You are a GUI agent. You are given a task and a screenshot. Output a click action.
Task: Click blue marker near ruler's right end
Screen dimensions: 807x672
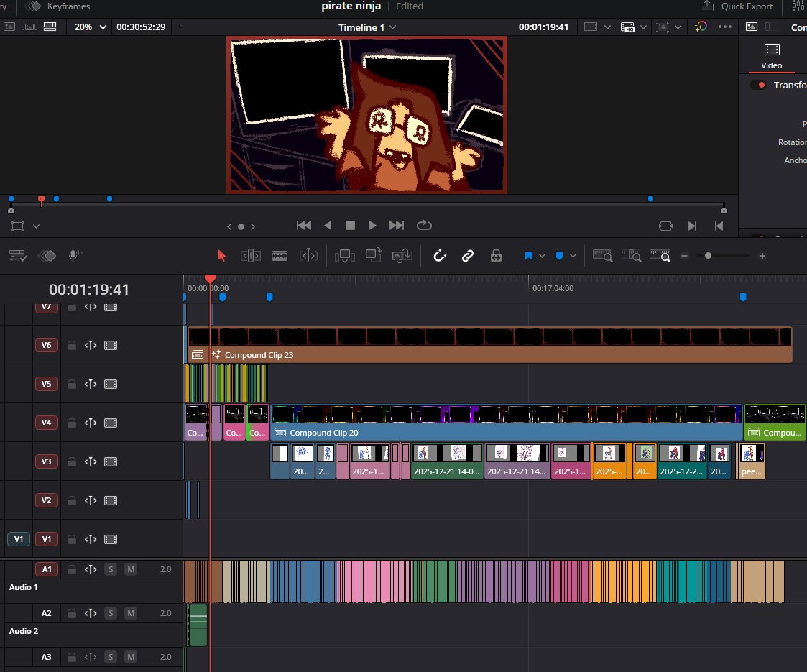pos(742,297)
